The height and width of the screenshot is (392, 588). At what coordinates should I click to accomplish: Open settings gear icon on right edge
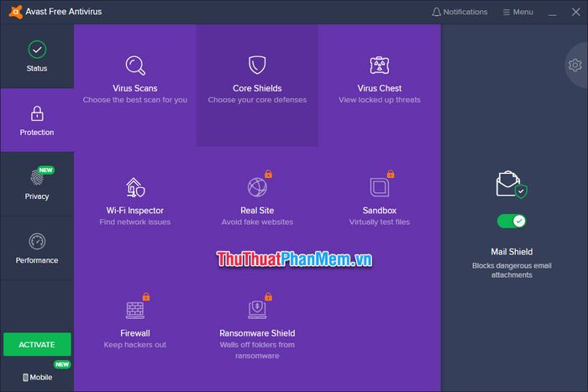pos(575,65)
